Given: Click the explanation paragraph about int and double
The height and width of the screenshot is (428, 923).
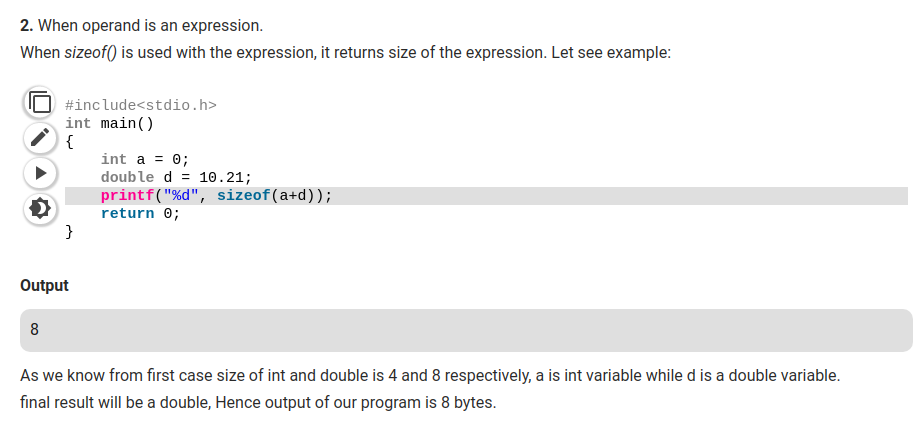Looking at the screenshot, I should pos(430,376).
